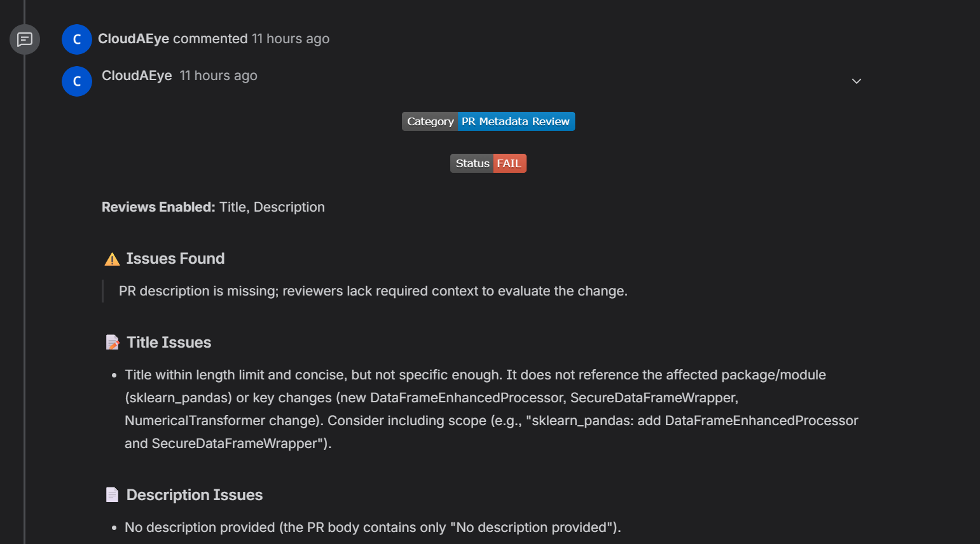
Task: Click the comment timeline icon
Action: (x=25, y=39)
